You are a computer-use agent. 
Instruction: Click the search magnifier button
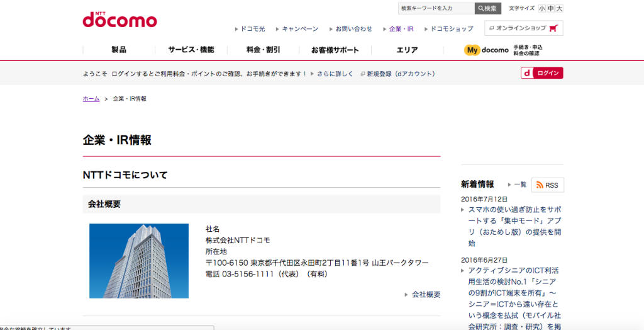tap(487, 8)
